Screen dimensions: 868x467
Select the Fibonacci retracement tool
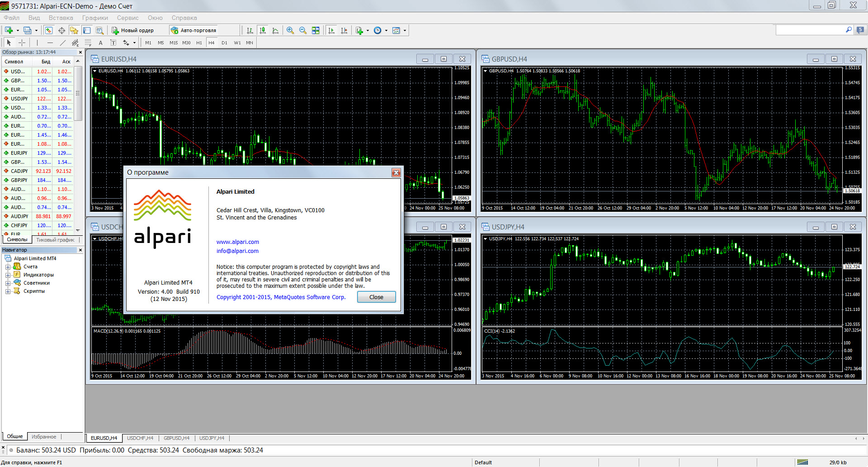click(88, 43)
